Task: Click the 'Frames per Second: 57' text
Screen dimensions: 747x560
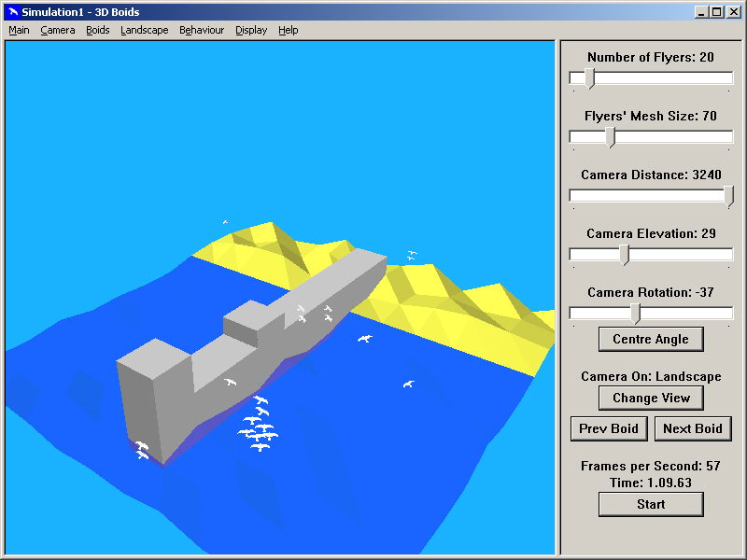Action: [x=650, y=466]
